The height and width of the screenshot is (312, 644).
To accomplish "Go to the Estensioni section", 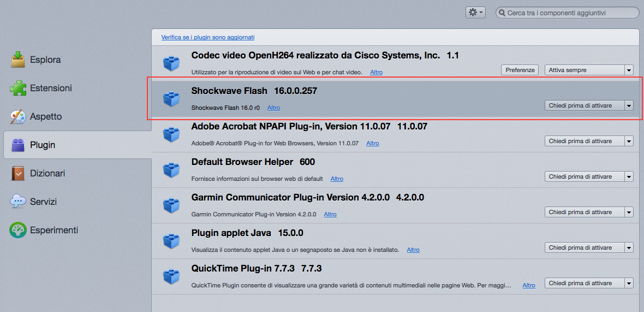I will point(51,88).
